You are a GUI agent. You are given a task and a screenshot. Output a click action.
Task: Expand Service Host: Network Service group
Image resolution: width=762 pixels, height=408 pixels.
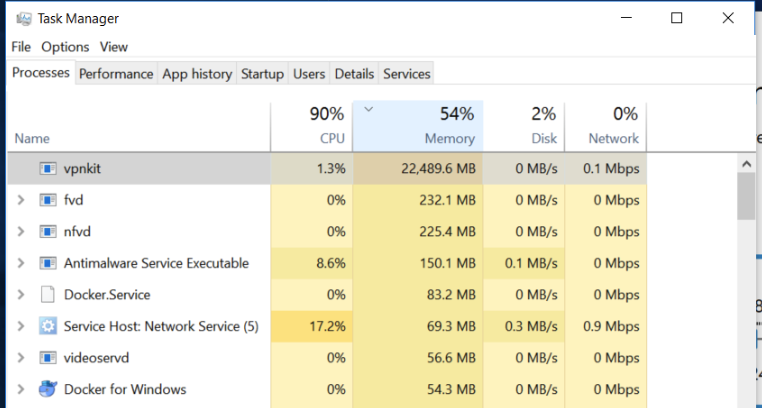[x=20, y=326]
